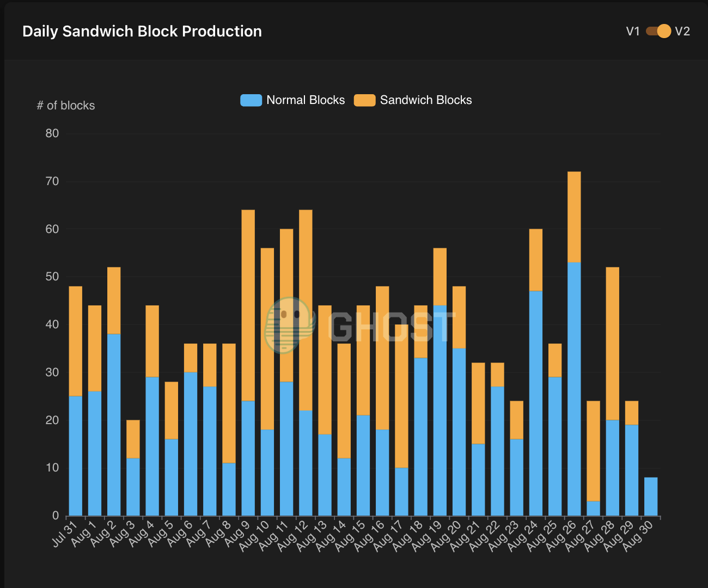
Task: Select the Aug 26 sandwich blocks bar segment
Action: tap(574, 217)
